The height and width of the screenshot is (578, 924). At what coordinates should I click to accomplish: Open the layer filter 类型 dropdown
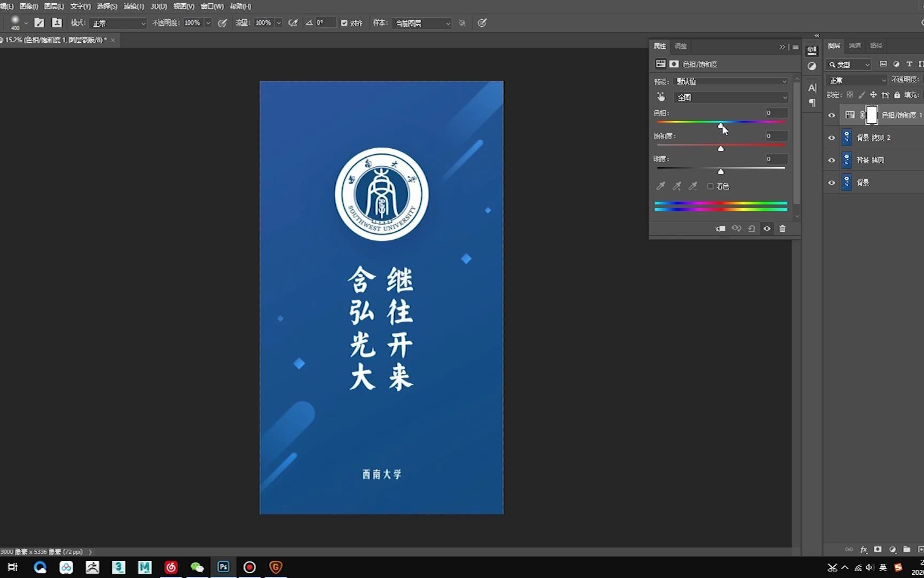pyautogui.click(x=849, y=64)
